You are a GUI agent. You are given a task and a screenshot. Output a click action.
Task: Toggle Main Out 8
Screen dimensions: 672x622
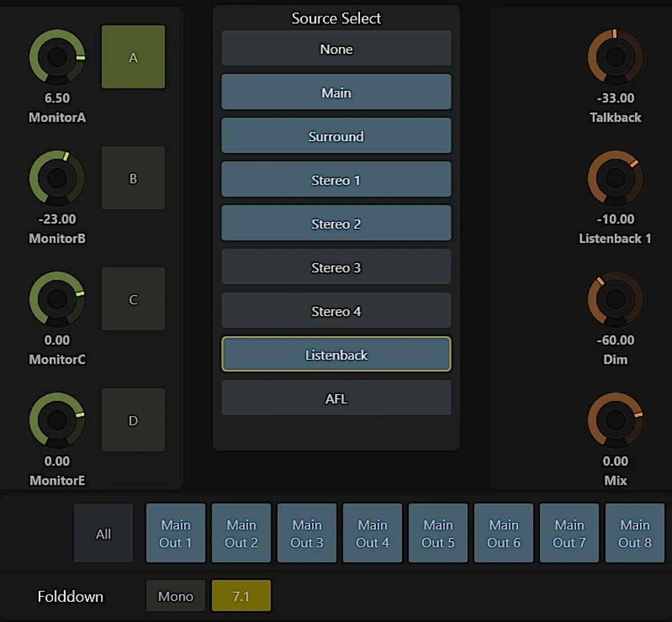[634, 533]
